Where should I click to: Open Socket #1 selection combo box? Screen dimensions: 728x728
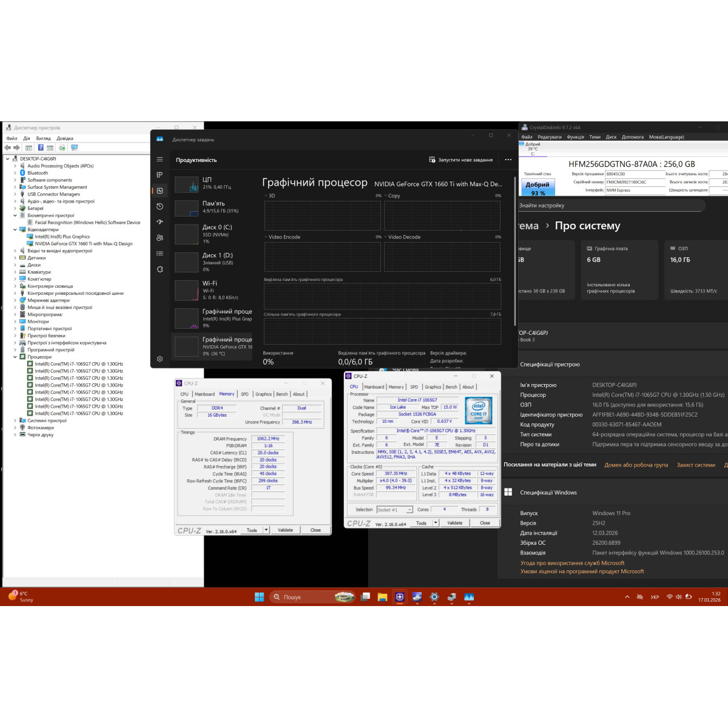pyautogui.click(x=394, y=510)
